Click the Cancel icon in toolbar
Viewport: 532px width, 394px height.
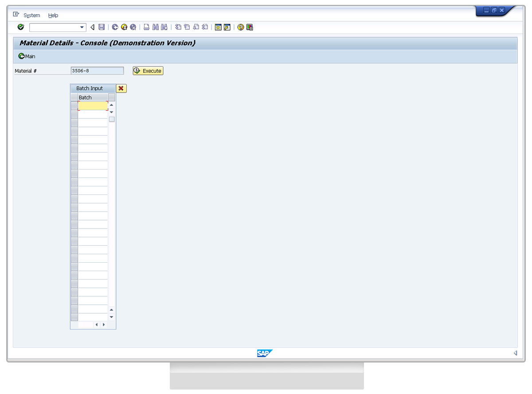pos(133,28)
